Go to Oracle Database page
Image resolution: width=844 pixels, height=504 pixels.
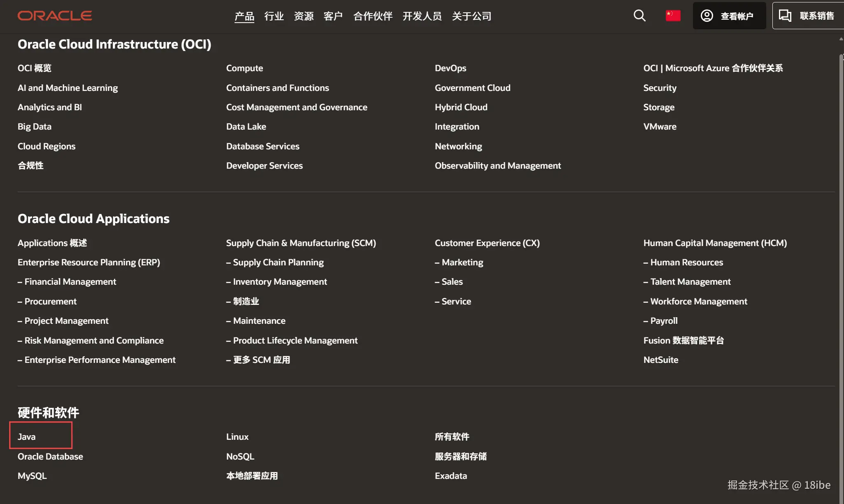pyautogui.click(x=50, y=456)
